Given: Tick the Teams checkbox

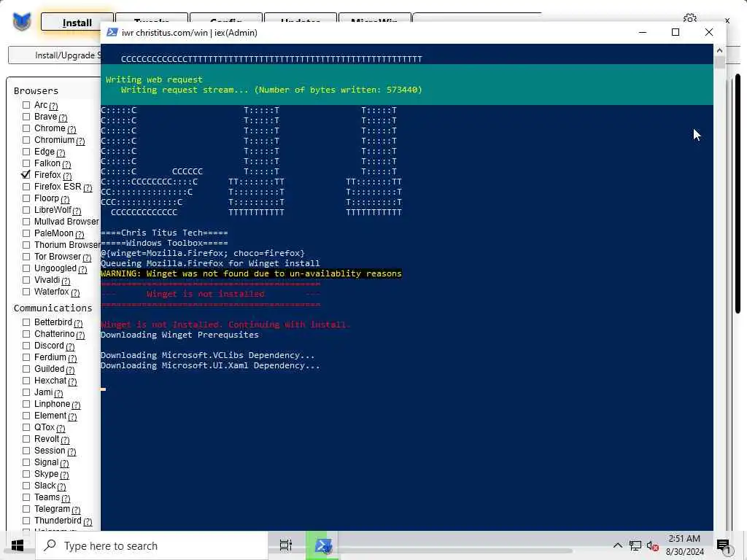Looking at the screenshot, I should 26,497.
